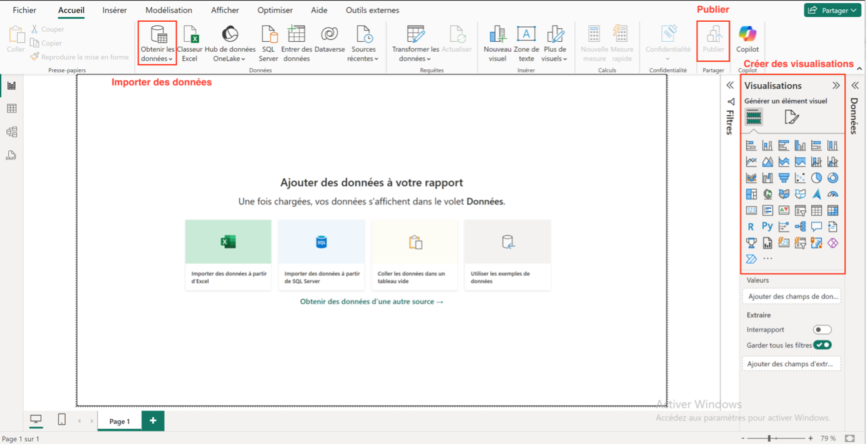Open the Outils externes tab

[x=372, y=10]
